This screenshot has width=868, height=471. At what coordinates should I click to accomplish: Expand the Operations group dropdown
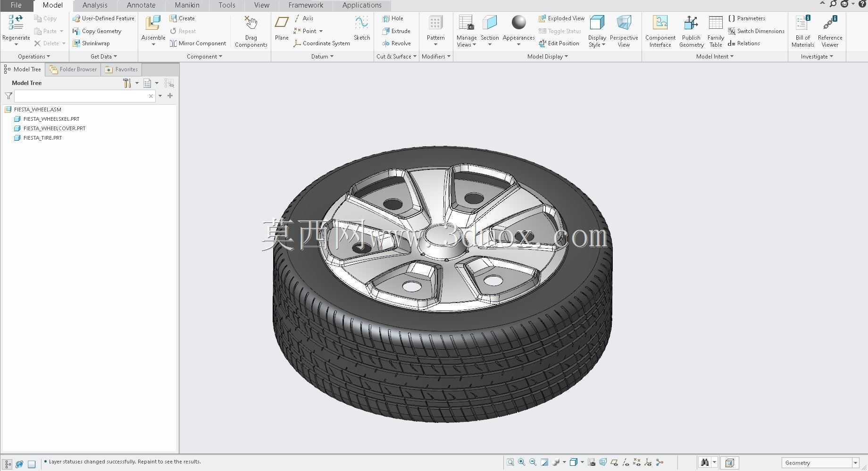point(34,57)
